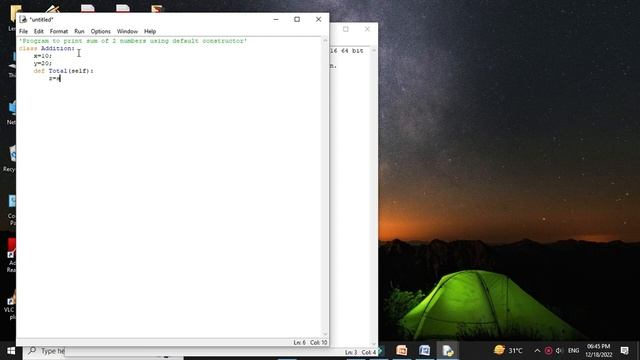
Task: Click the IDLE icon in untitled title bar
Action: (23, 19)
